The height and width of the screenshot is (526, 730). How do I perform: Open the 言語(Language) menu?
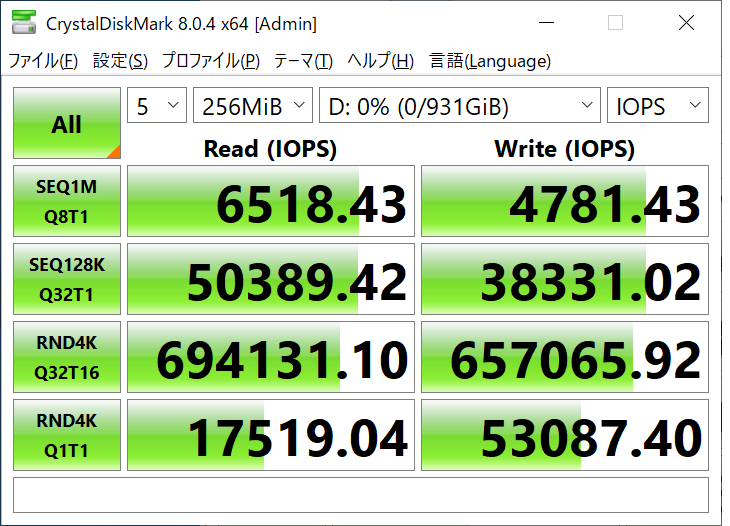pyautogui.click(x=490, y=61)
